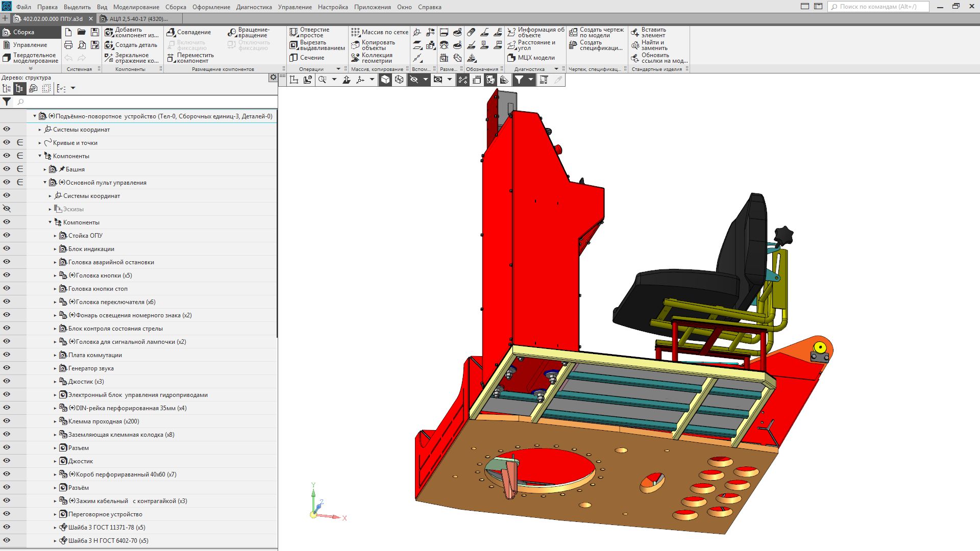Open the Операции panel dropdown arrow
The image size is (980, 551).
click(338, 69)
